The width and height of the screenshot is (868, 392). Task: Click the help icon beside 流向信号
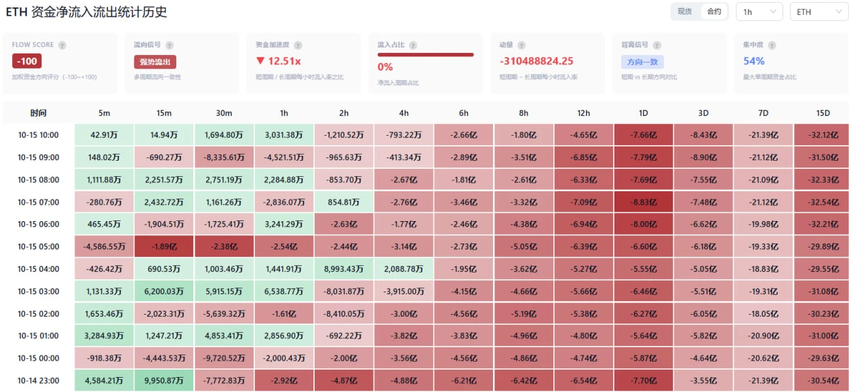pos(170,45)
